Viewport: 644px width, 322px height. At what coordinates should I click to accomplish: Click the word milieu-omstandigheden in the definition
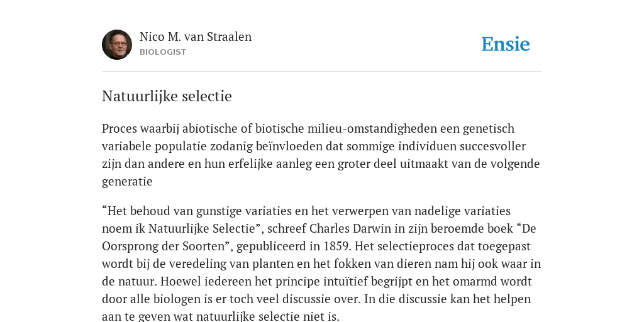tap(372, 128)
